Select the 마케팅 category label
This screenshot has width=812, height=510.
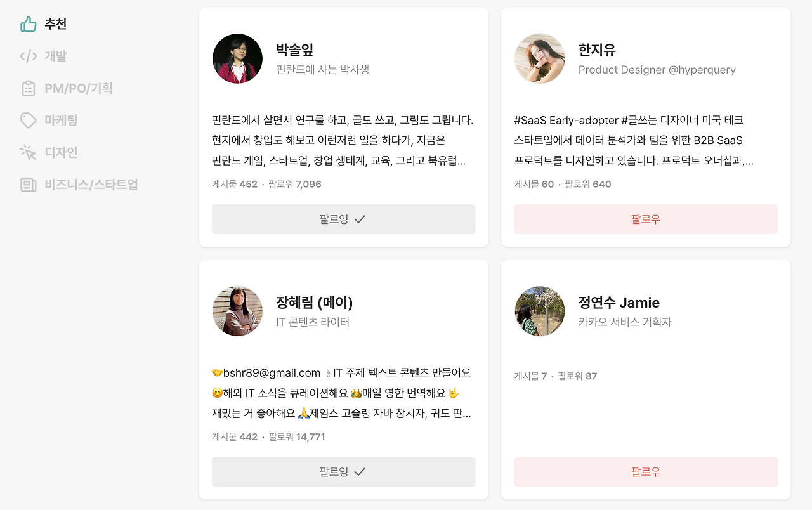(61, 121)
